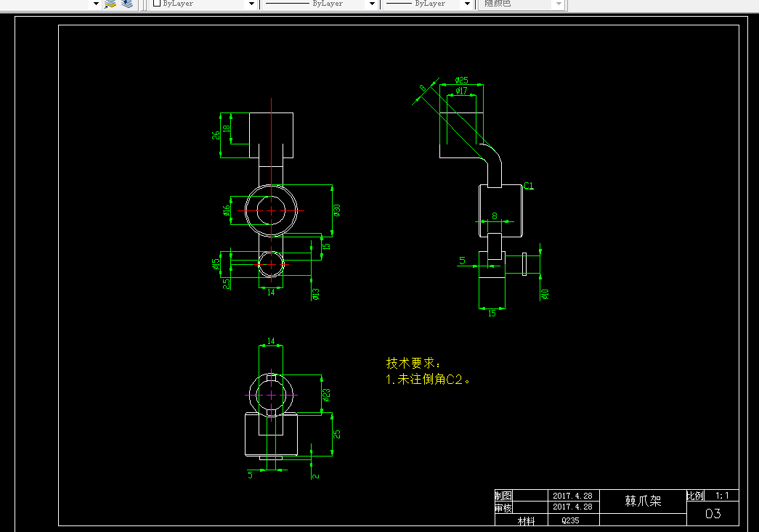Select the Ø17 dimension text
This screenshot has width=759, height=532.
coord(461,91)
